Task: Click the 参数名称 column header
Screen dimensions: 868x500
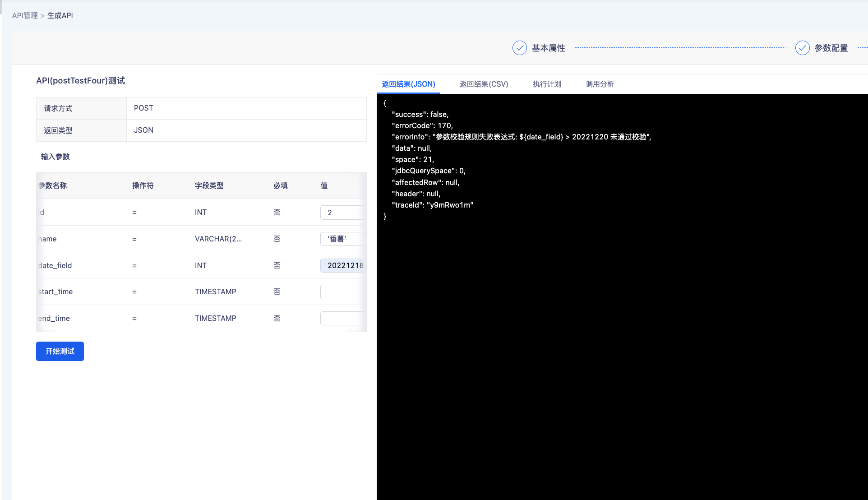Action: (x=53, y=185)
